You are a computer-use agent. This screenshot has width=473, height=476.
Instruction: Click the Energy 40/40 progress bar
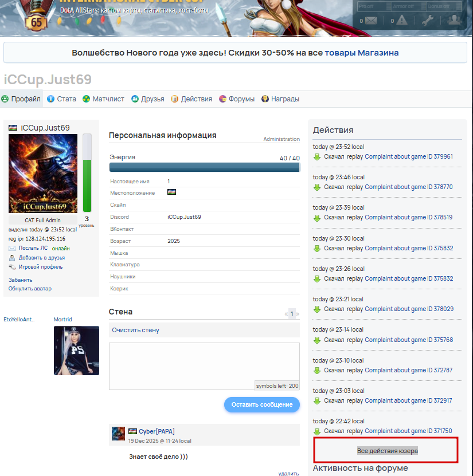click(205, 167)
